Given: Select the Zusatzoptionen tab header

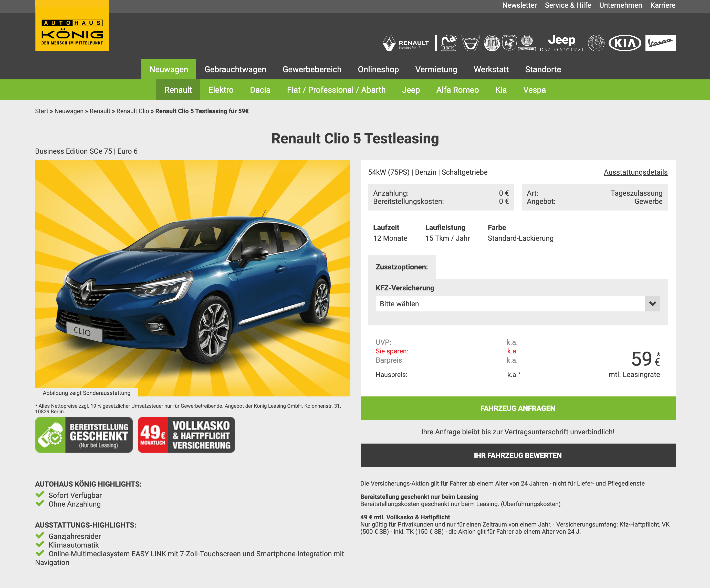Looking at the screenshot, I should [402, 267].
